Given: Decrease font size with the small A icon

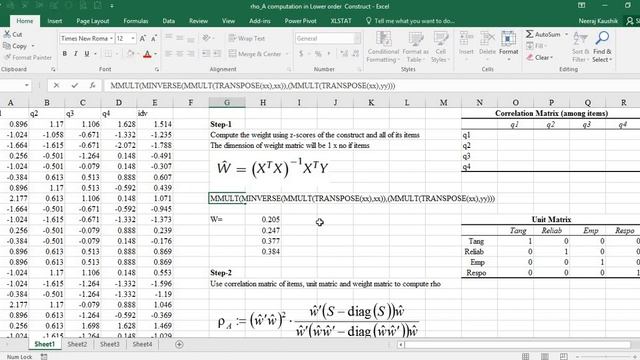Looking at the screenshot, I should click(x=153, y=38).
